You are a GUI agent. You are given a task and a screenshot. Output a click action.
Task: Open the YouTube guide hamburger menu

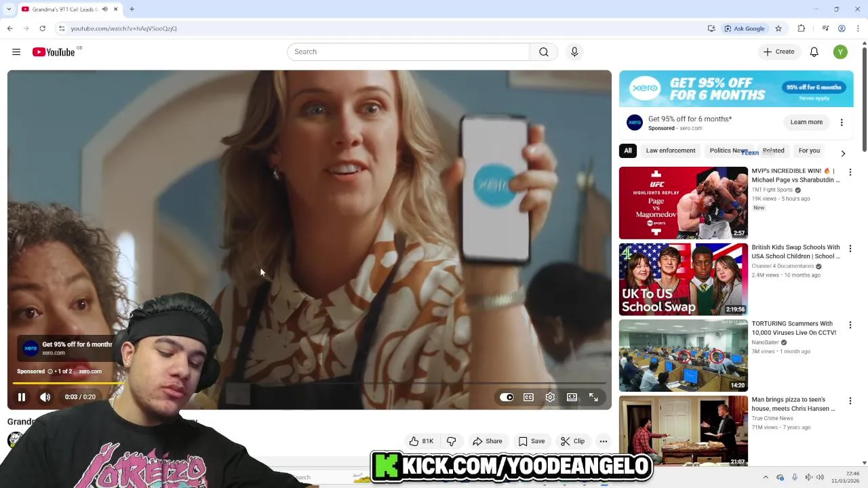point(16,52)
